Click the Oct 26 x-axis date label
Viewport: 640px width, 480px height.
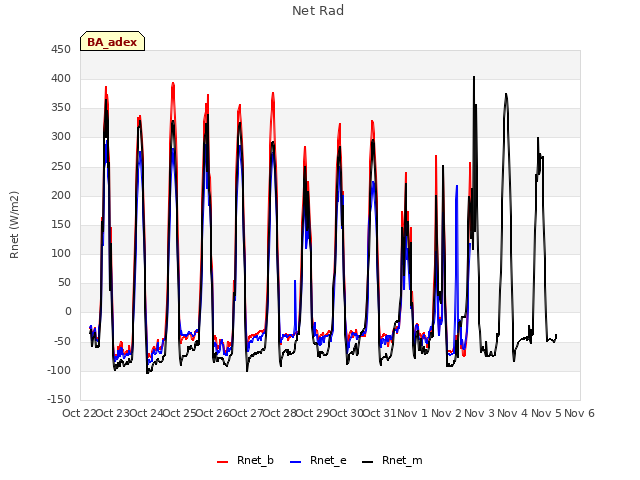213,413
